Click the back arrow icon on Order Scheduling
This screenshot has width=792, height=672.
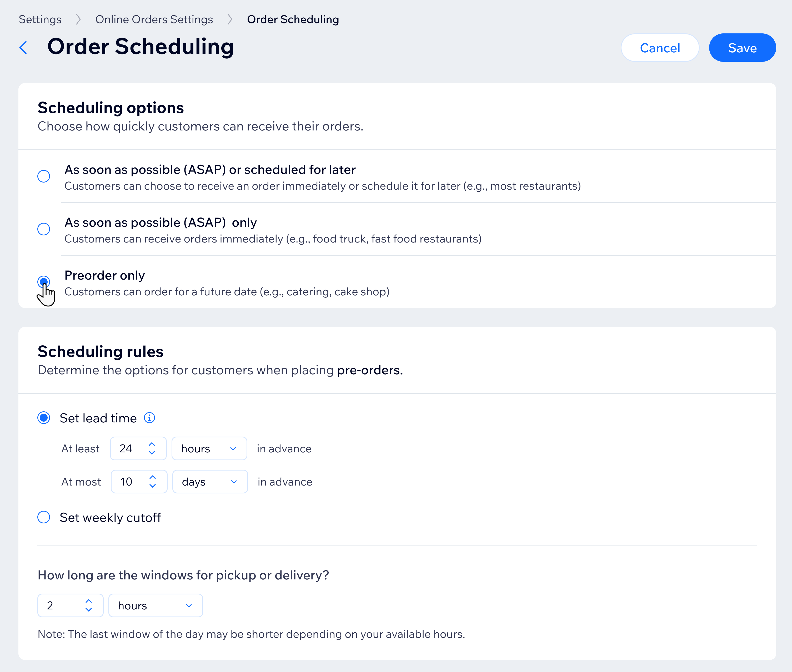click(x=24, y=47)
